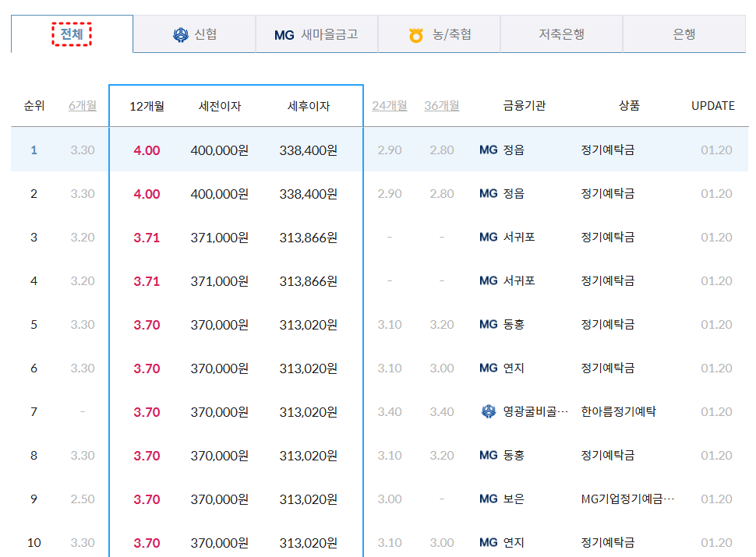Open the MG 새마을금고 tab
Screen dimensions: 756x557
[316, 33]
